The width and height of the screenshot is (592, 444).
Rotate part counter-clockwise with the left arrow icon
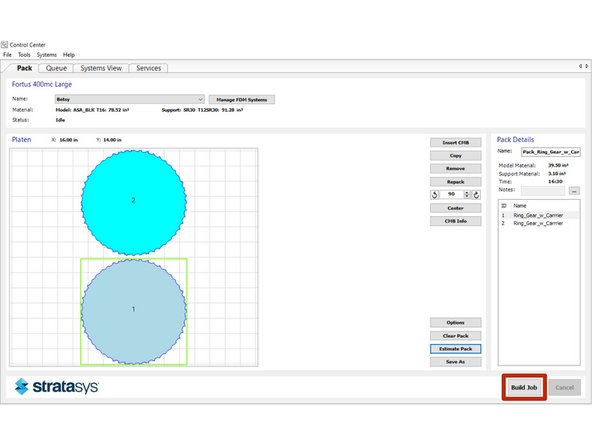[x=435, y=195]
